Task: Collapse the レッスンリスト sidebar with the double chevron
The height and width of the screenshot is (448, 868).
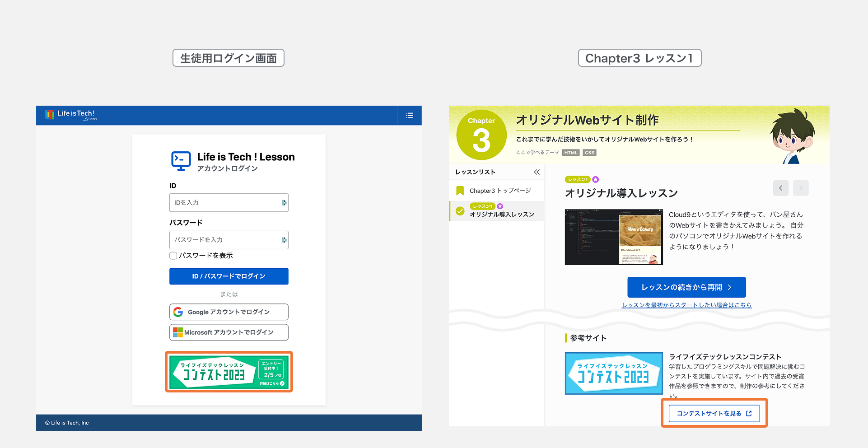Action: point(537,172)
